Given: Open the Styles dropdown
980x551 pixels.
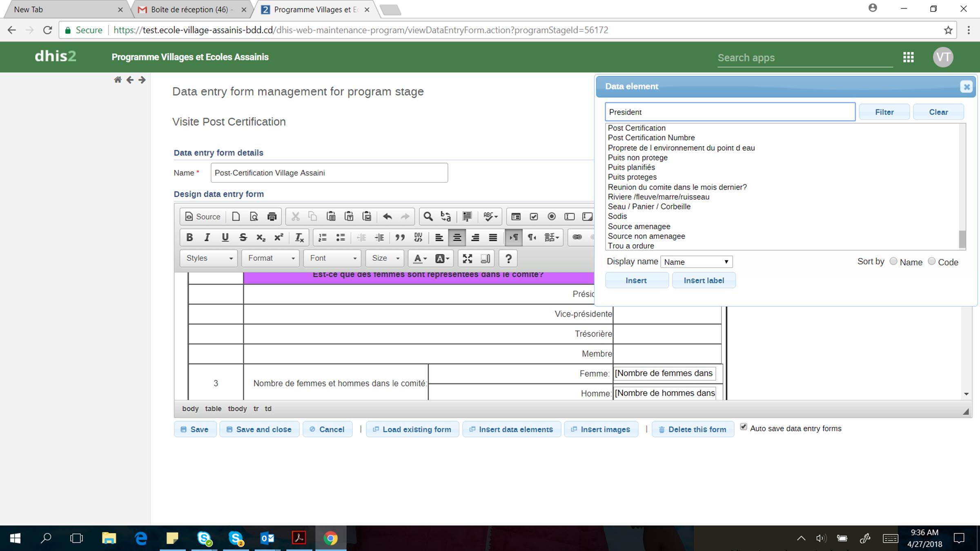Looking at the screenshot, I should pyautogui.click(x=209, y=258).
